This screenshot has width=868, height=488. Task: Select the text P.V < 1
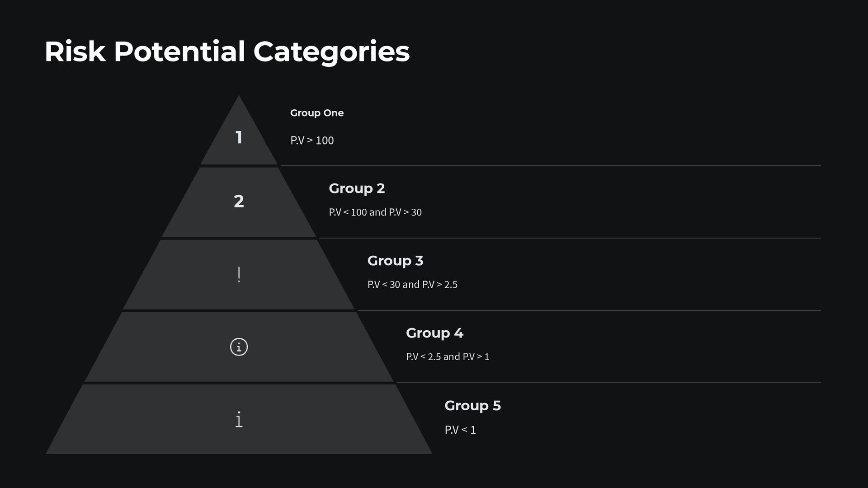460,430
